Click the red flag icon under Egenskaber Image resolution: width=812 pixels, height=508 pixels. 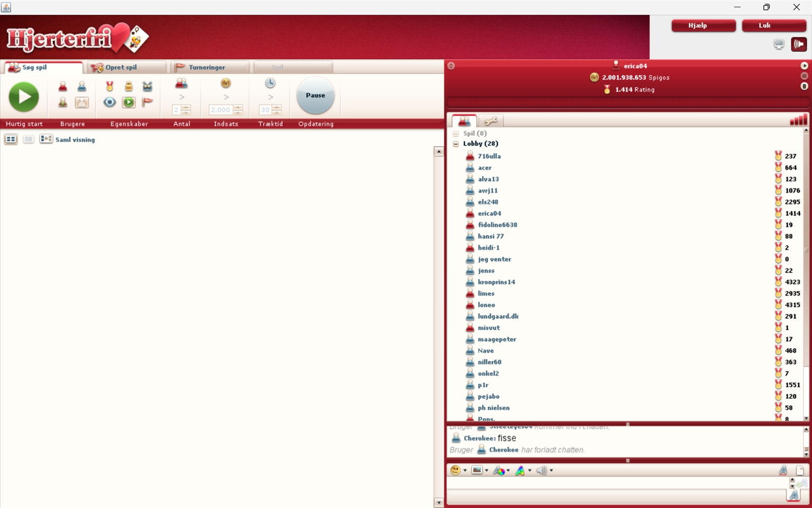(147, 103)
